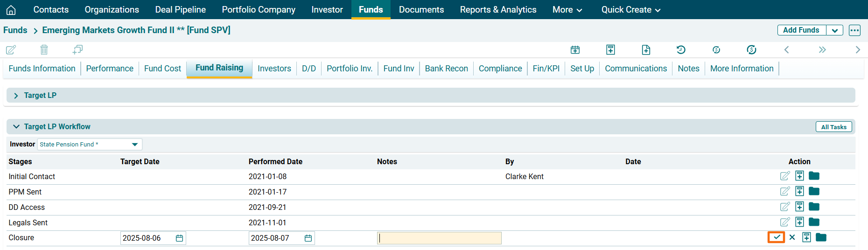Add note to DD Access row
This screenshot has width=868, height=250.
click(799, 207)
